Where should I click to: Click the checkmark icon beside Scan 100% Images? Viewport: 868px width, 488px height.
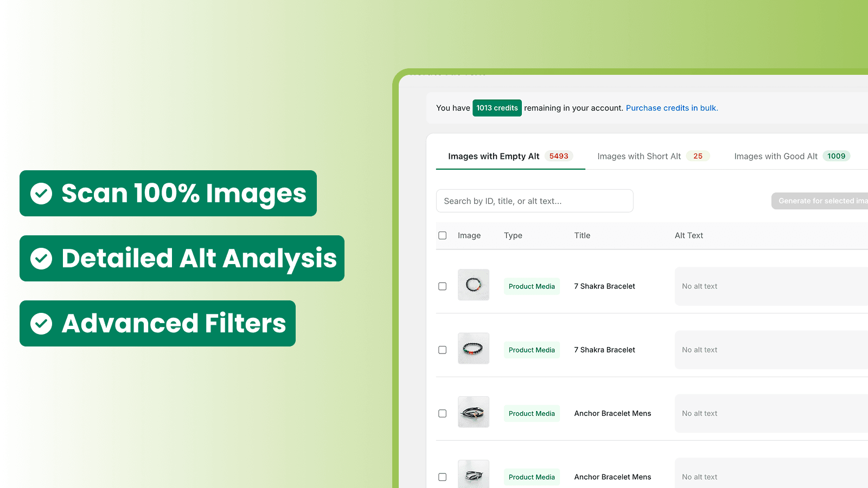pos(41,194)
